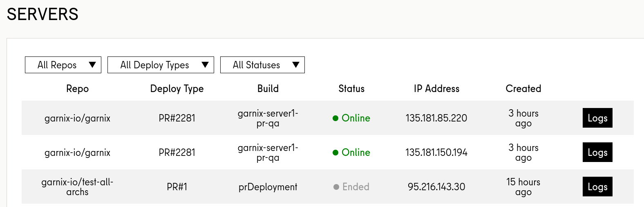Click the Deploy Type column header
The image size is (644, 207).
point(177,89)
